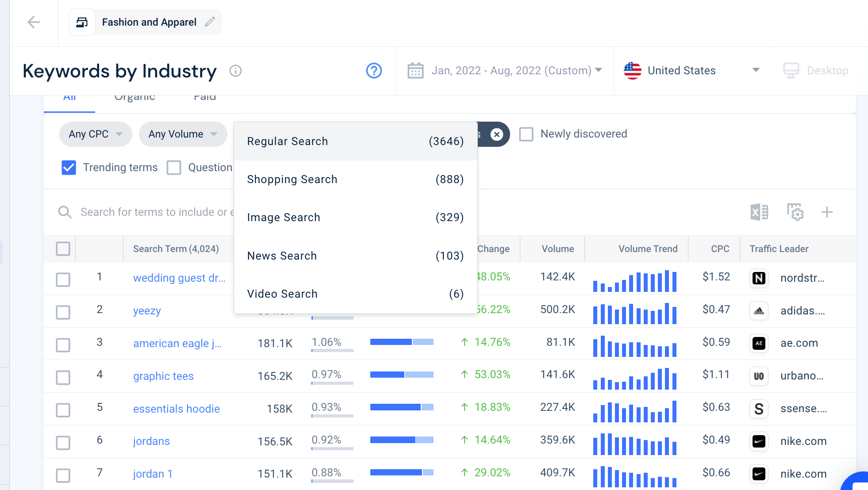
Task: Select the checkbox for essentials hoodie row
Action: [x=63, y=410]
